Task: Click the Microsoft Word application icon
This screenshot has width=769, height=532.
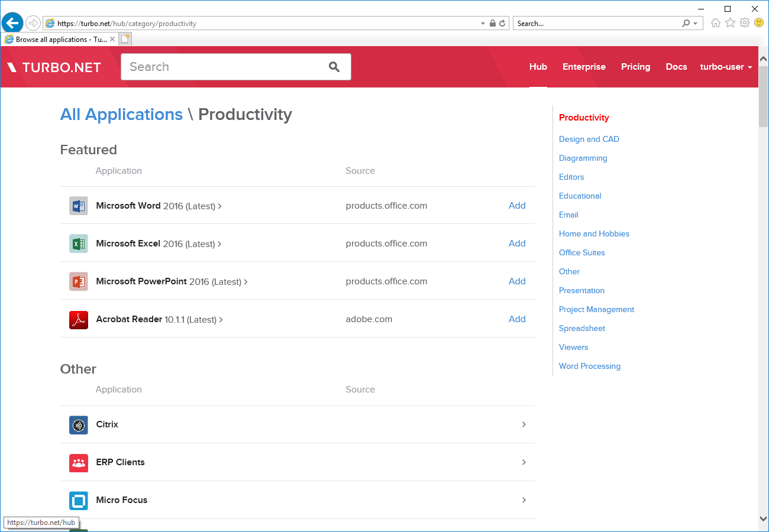Action: pyautogui.click(x=78, y=205)
